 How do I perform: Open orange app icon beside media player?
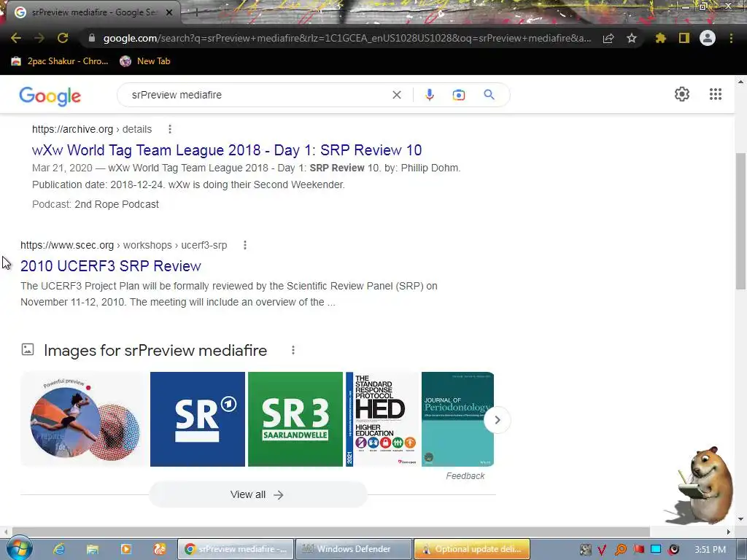[x=160, y=549]
